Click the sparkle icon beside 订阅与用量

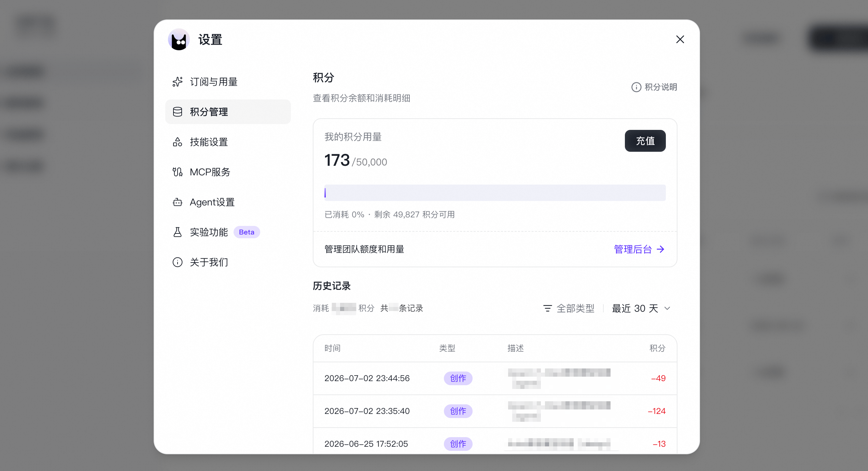tap(177, 82)
